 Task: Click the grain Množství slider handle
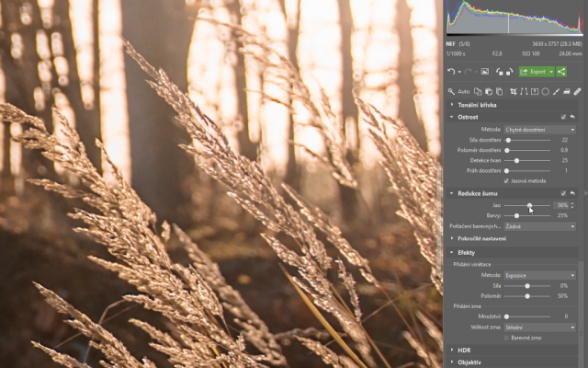point(506,316)
